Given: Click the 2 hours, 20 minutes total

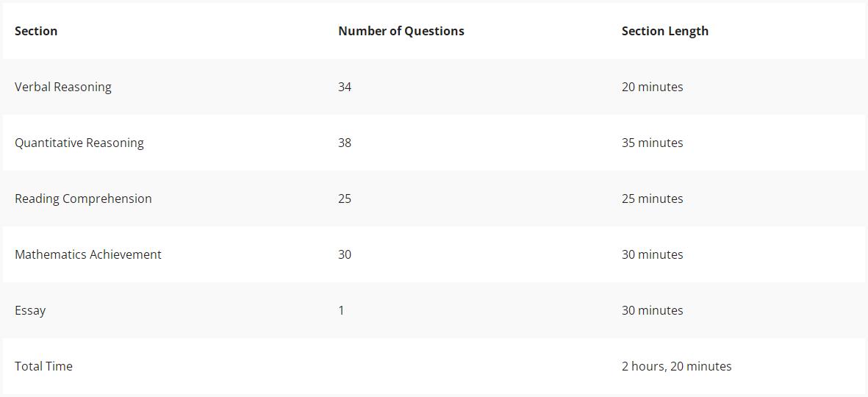Looking at the screenshot, I should coord(676,366).
